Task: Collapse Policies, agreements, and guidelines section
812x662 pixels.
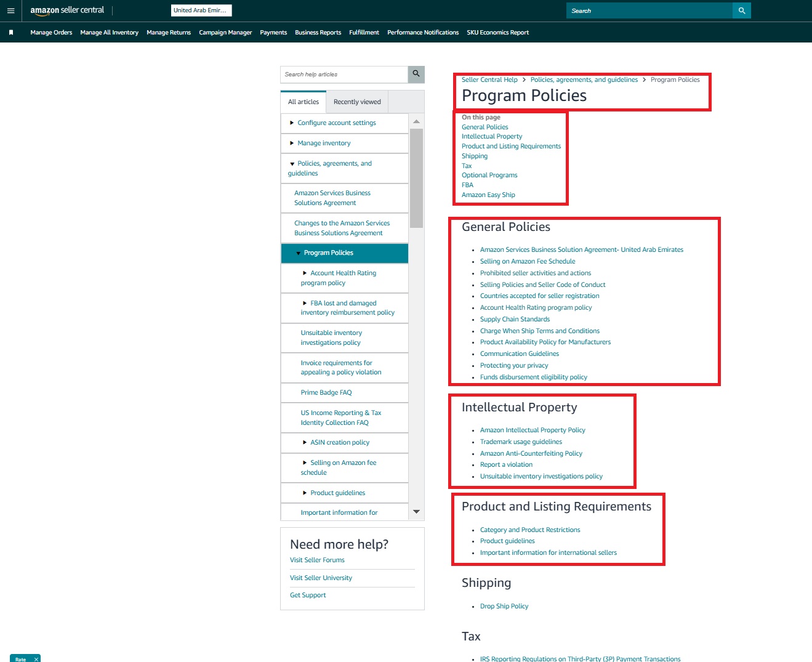Action: click(292, 164)
